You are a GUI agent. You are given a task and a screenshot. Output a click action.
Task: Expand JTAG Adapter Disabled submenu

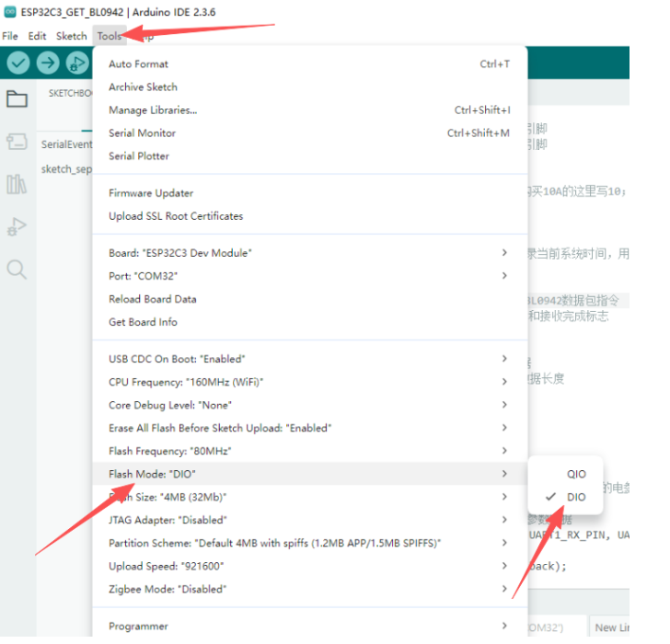310,521
